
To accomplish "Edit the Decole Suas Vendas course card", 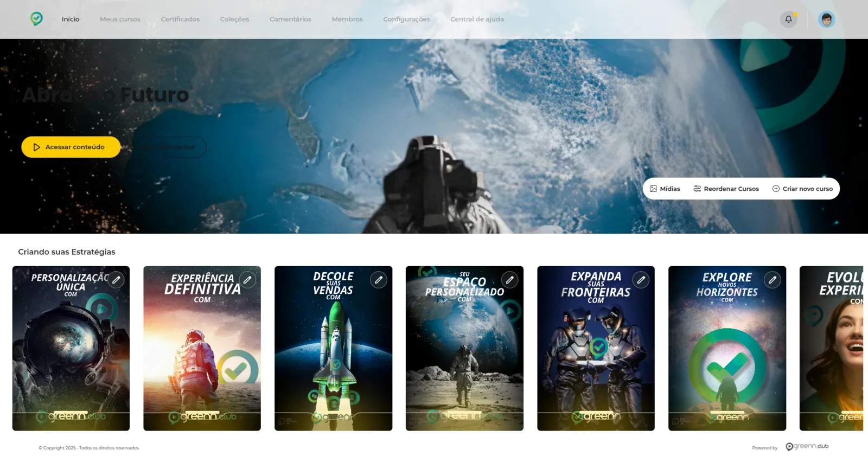I will (x=379, y=280).
